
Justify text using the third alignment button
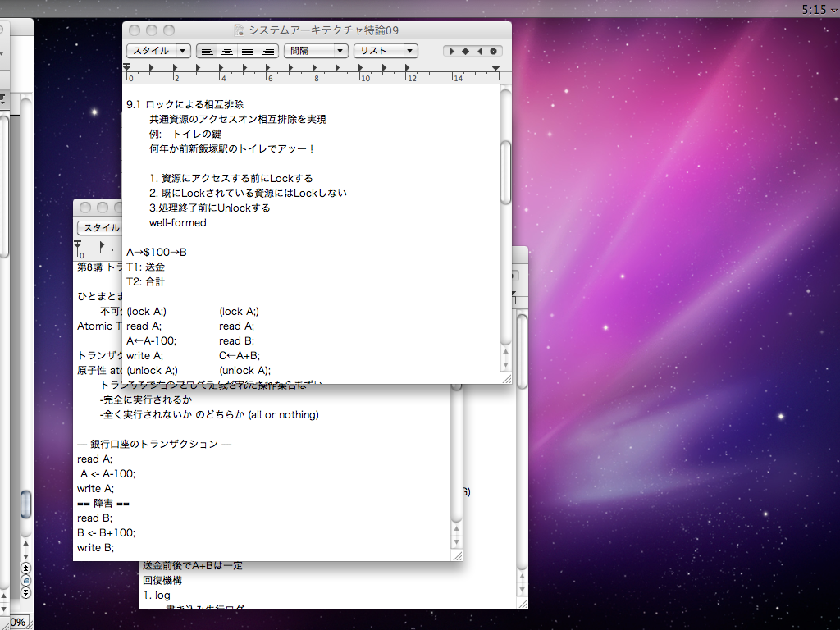pos(248,51)
